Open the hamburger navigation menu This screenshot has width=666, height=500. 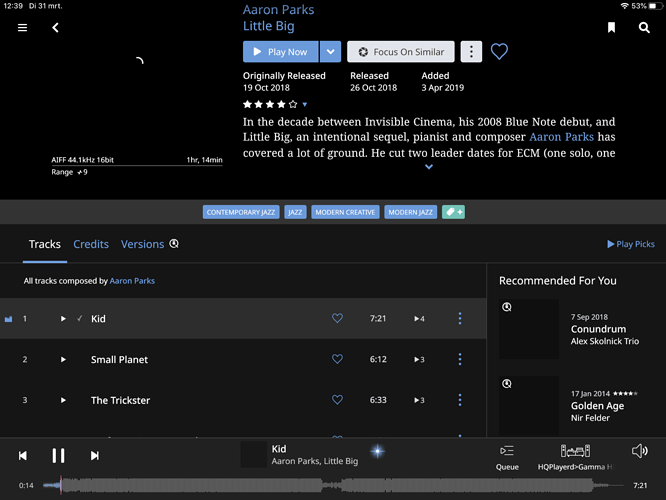[23, 28]
